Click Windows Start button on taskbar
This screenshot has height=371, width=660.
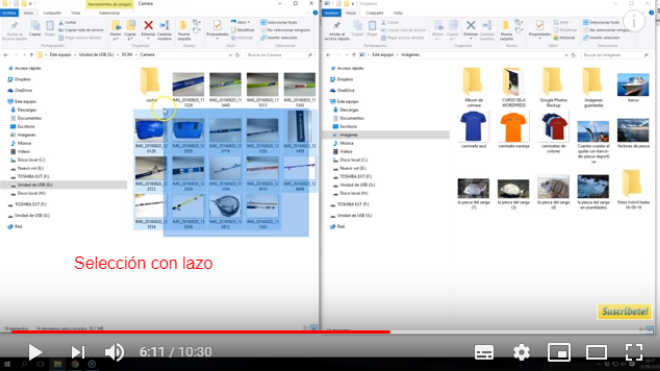pos(7,364)
